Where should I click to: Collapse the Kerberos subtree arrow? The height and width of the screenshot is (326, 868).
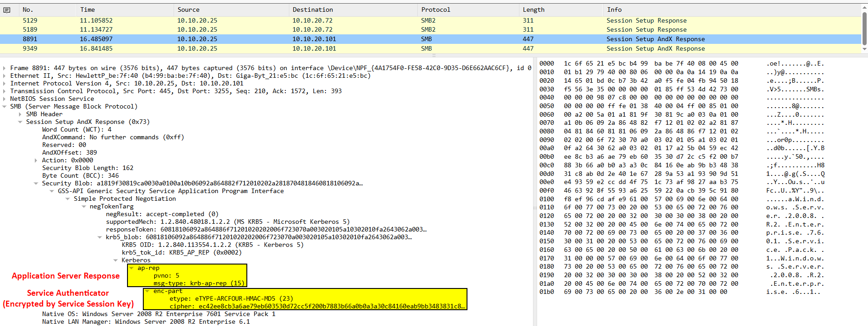click(x=116, y=260)
